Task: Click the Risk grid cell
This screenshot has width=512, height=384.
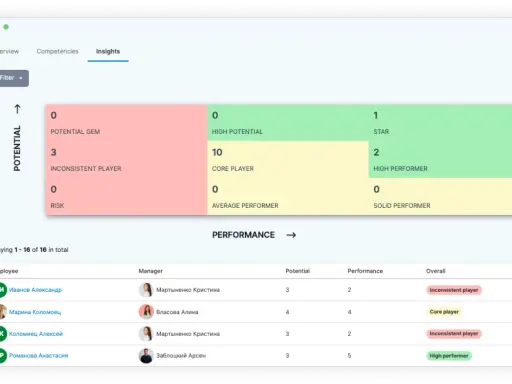Action: (127, 197)
